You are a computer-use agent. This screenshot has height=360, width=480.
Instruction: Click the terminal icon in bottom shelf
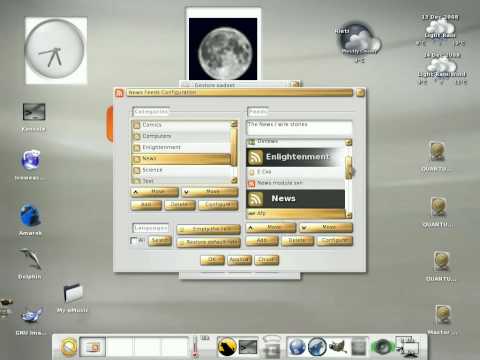pos(248,347)
